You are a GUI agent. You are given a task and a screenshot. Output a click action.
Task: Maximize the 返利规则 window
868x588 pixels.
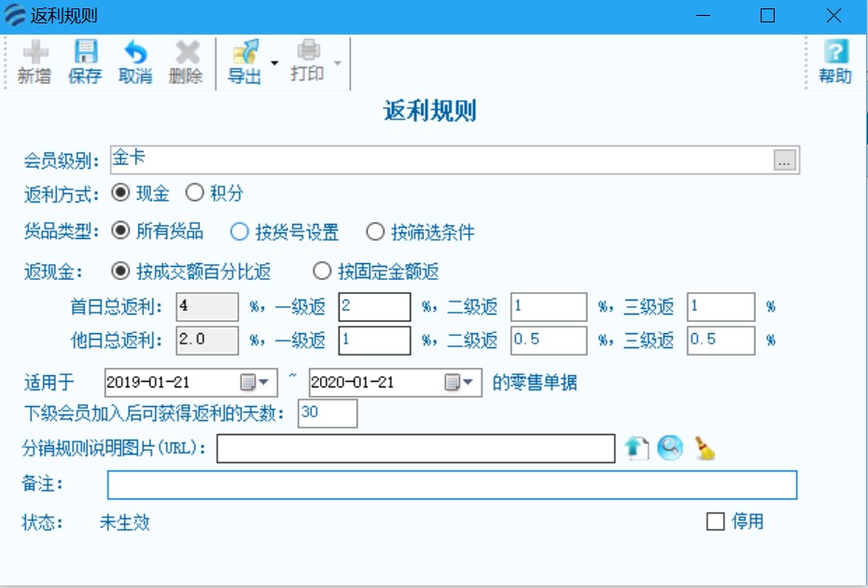[x=767, y=16]
